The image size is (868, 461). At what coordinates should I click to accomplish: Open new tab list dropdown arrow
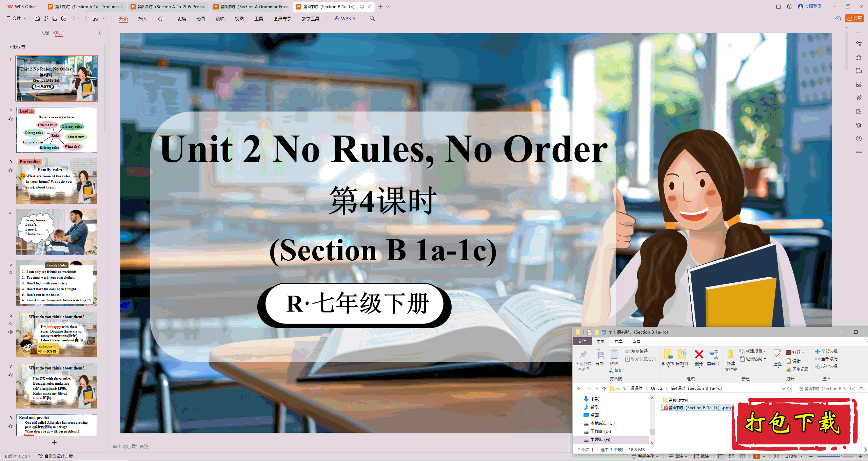pyautogui.click(x=388, y=7)
